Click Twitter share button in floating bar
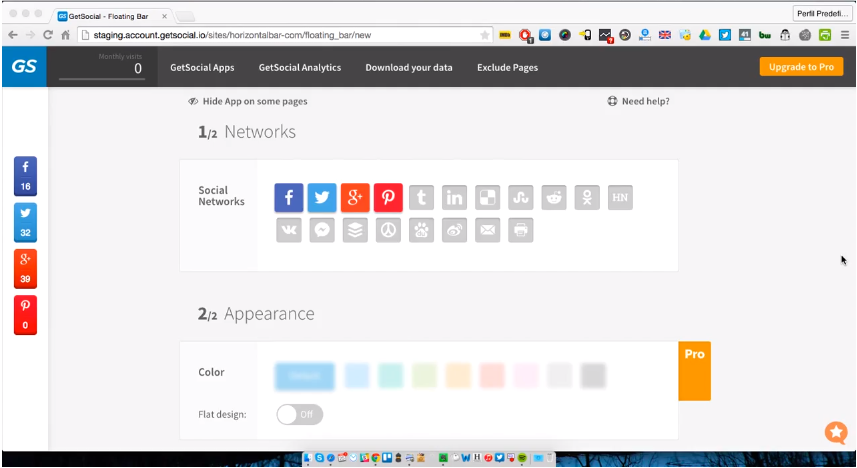 click(25, 223)
